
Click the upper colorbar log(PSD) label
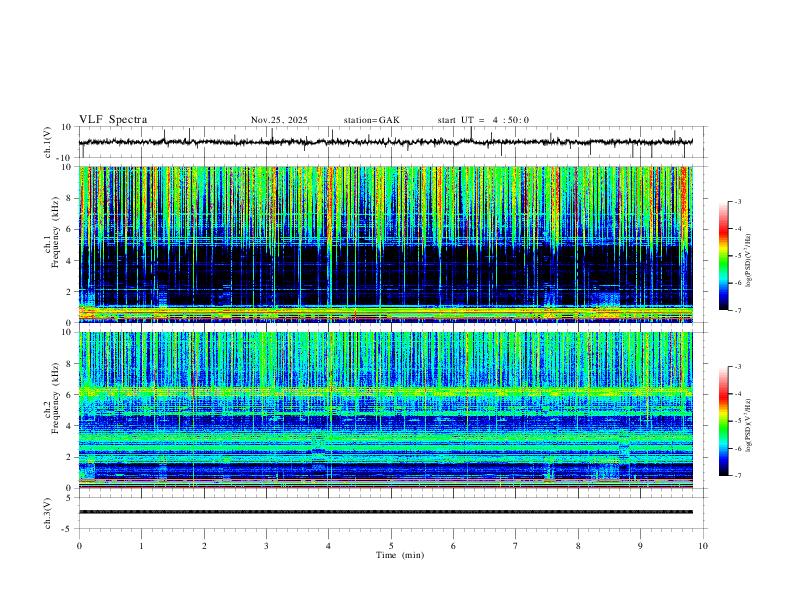tap(749, 261)
